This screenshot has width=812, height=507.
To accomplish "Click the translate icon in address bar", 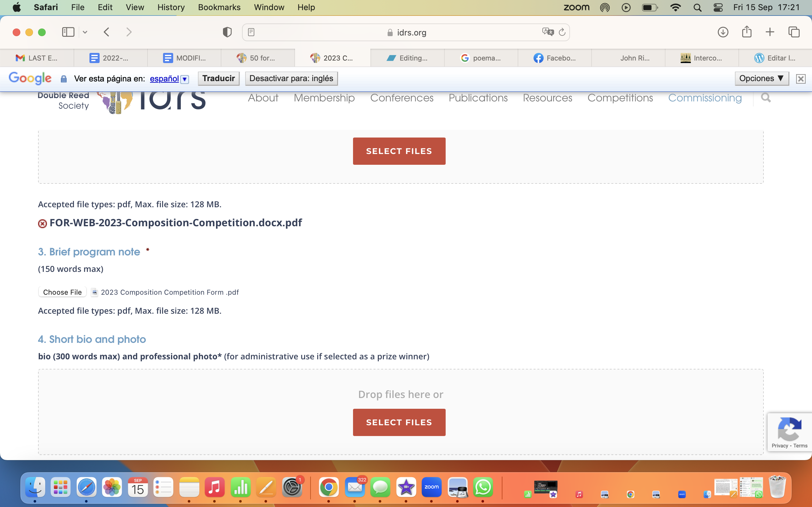I will click(x=547, y=32).
